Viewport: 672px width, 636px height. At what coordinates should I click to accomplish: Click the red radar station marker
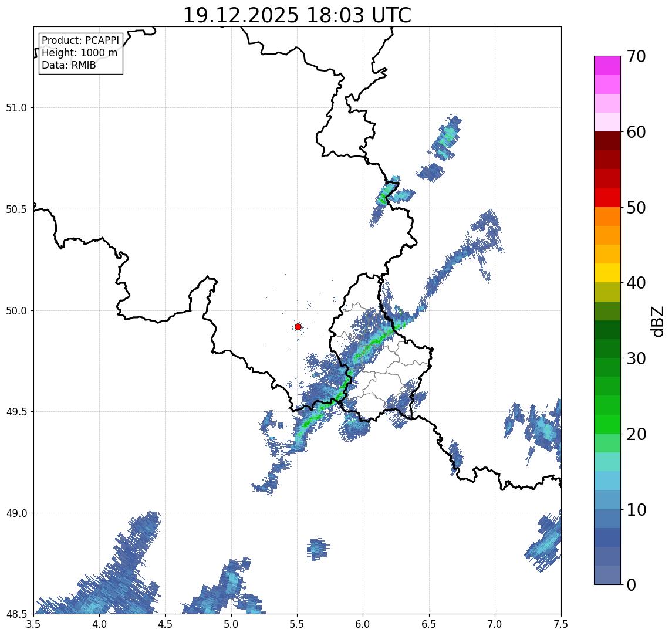[298, 327]
